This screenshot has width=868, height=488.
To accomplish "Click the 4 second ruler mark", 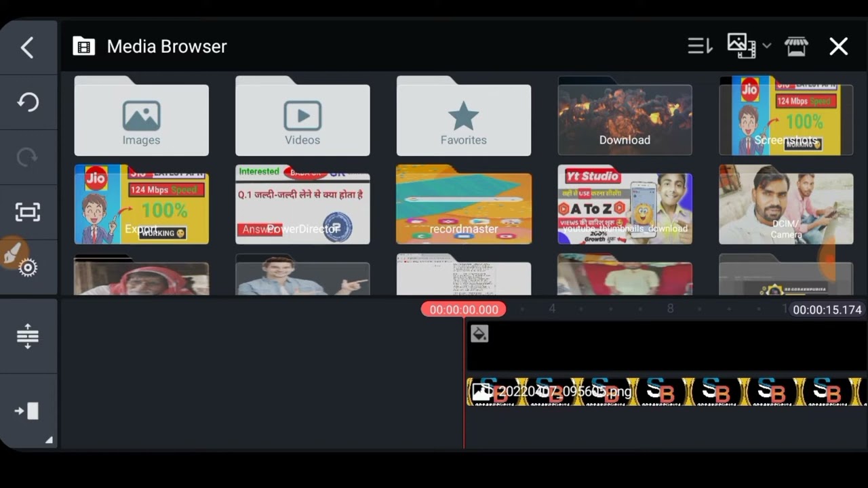I will tap(552, 309).
